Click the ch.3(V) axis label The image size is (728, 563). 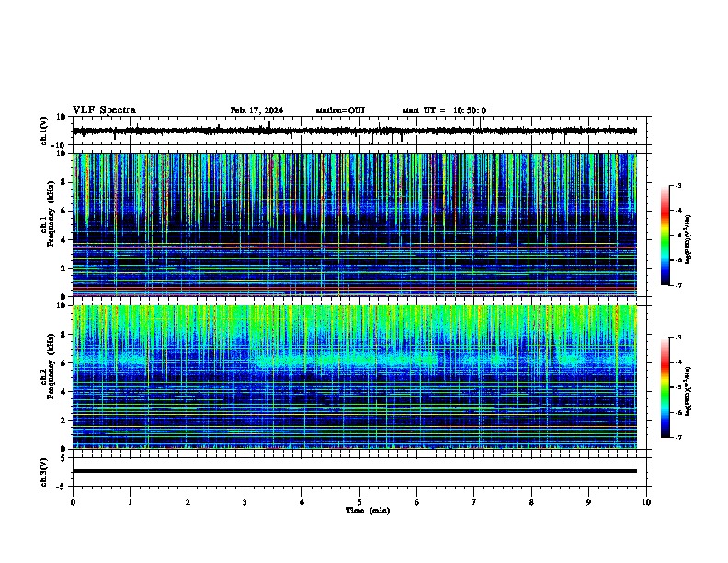(43, 472)
